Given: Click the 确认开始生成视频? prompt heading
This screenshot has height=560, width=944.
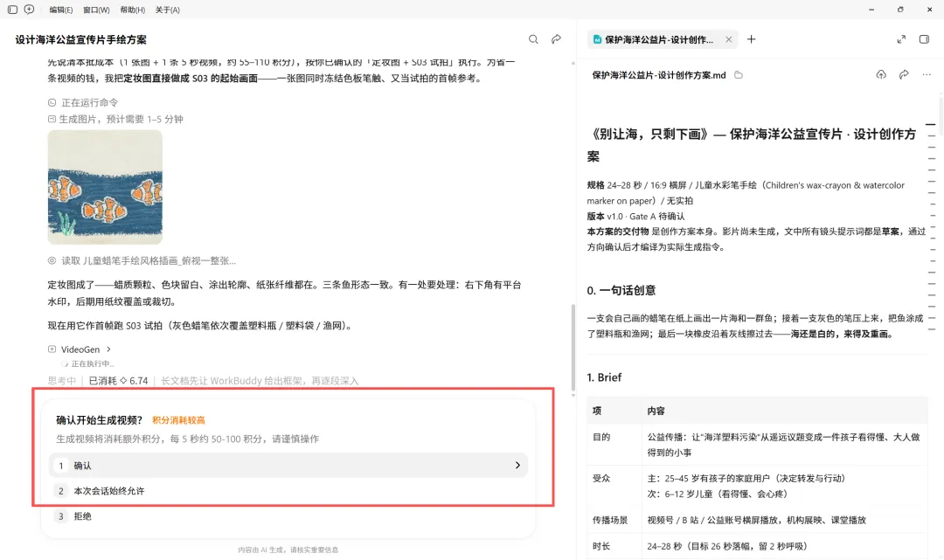Looking at the screenshot, I should coord(100,420).
